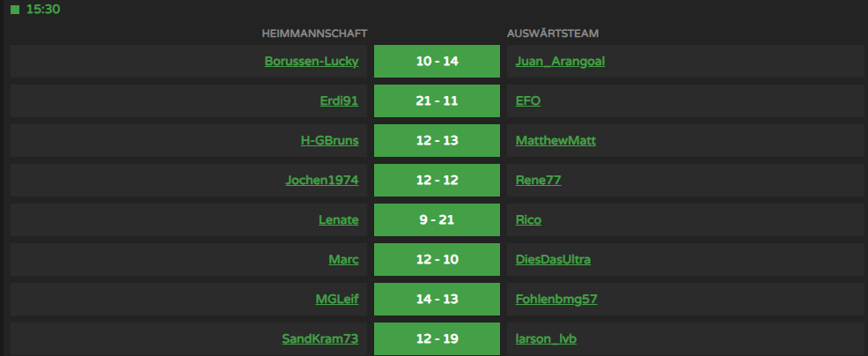Visit H-GBruns profile link
This screenshot has height=356, width=868.
[329, 141]
